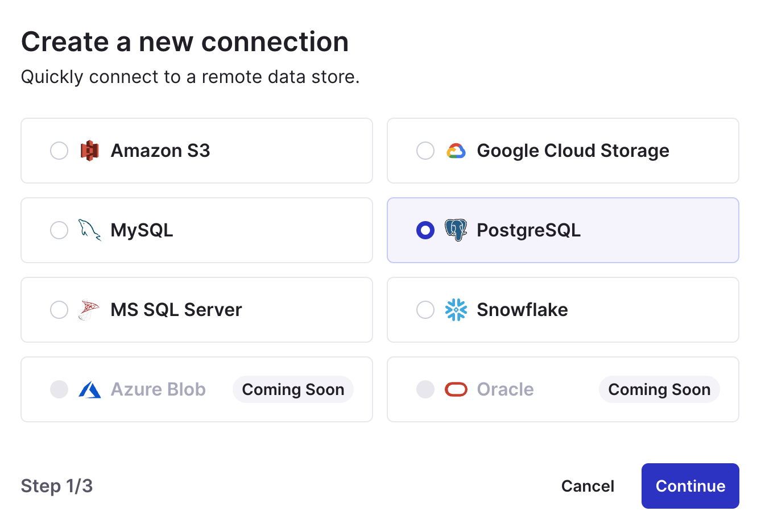Screen dimensions: 761x532
Task: Choose the Snowflake radio option
Action: 425,310
